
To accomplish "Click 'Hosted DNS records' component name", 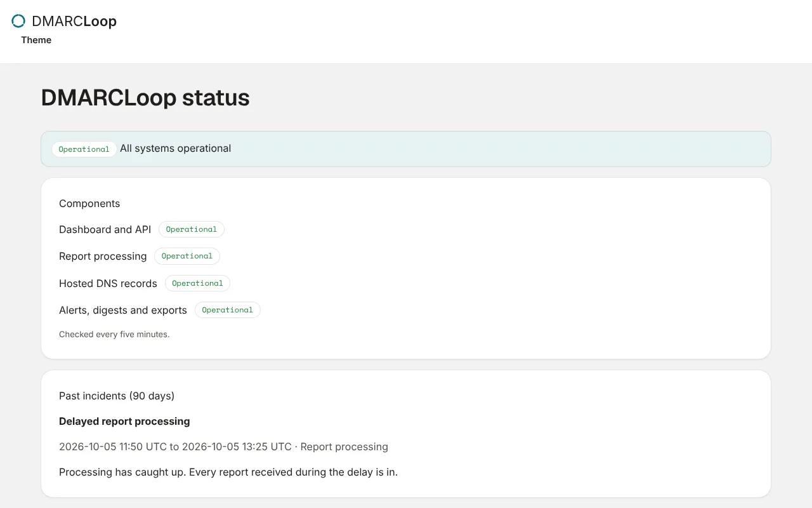I will (108, 284).
